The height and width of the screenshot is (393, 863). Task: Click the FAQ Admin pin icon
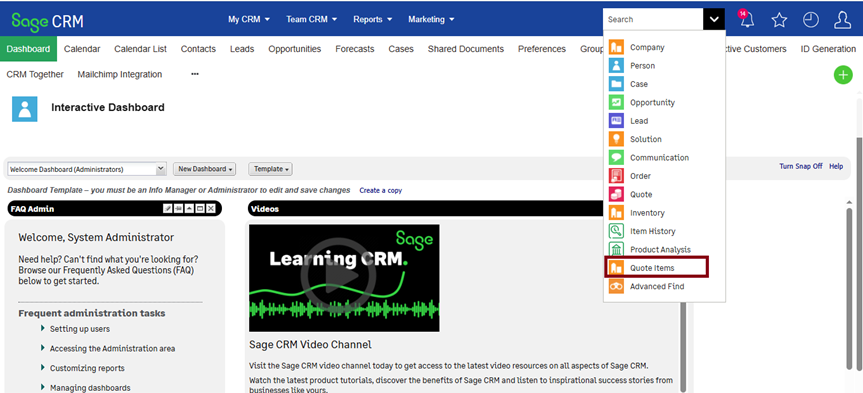tap(178, 209)
